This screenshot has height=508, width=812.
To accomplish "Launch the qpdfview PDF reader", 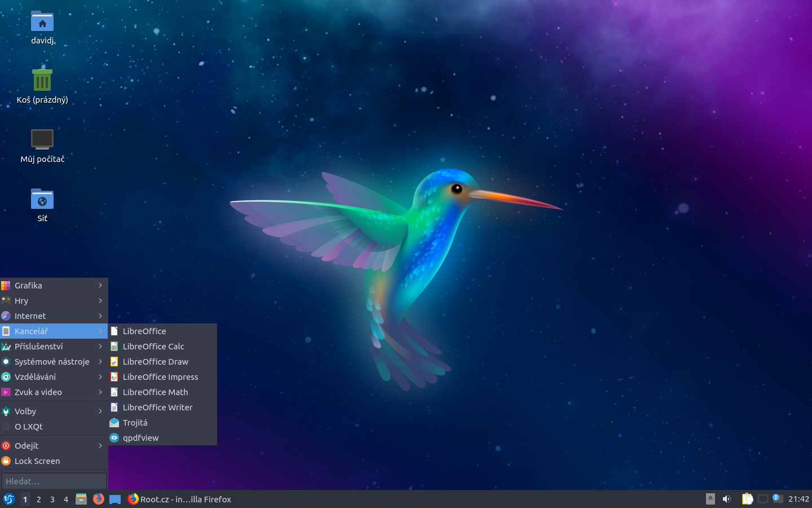I will point(141,437).
